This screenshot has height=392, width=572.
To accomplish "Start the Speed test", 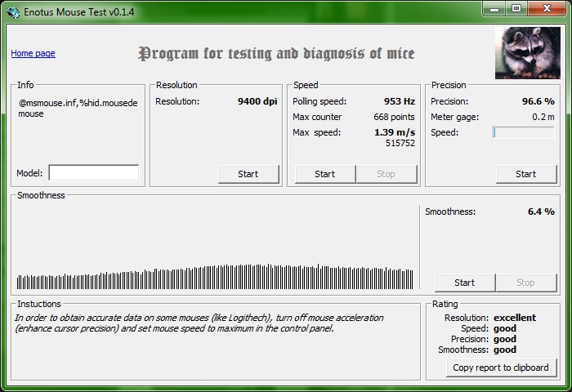I will pos(325,174).
